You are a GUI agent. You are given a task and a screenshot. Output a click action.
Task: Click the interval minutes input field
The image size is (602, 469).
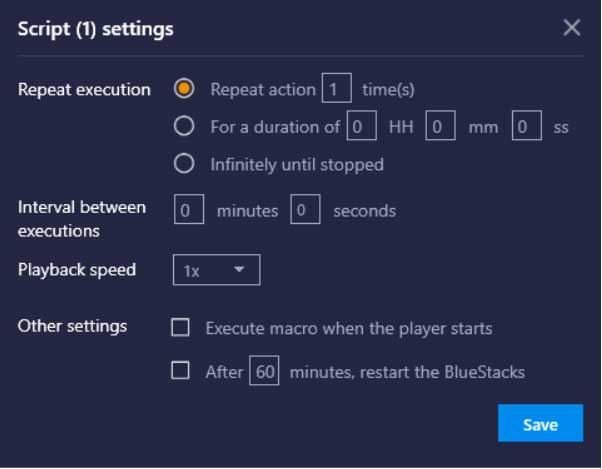[x=189, y=211]
